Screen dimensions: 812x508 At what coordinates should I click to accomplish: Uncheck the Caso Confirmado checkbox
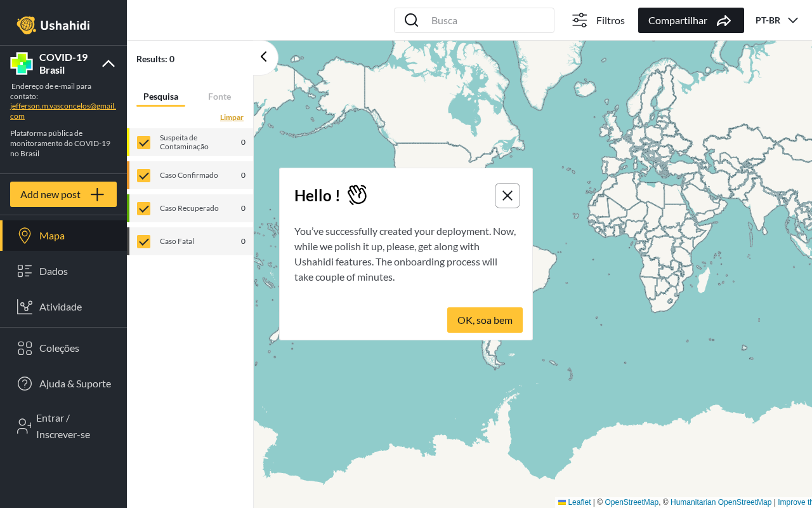coord(144,175)
